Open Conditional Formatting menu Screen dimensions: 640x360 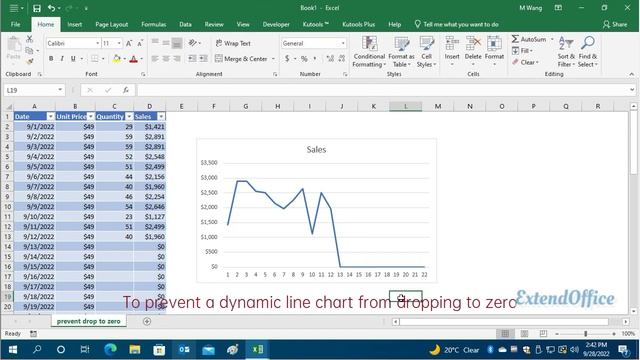point(369,52)
